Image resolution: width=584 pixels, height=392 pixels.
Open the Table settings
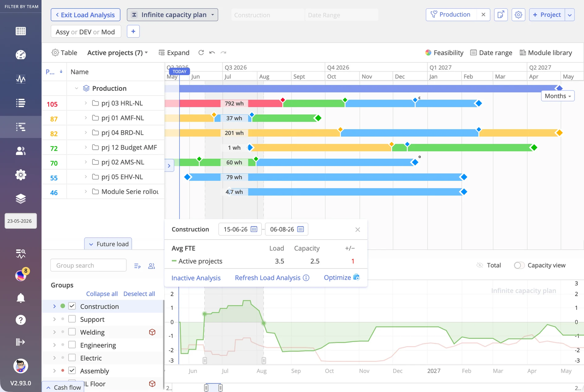pyautogui.click(x=64, y=53)
